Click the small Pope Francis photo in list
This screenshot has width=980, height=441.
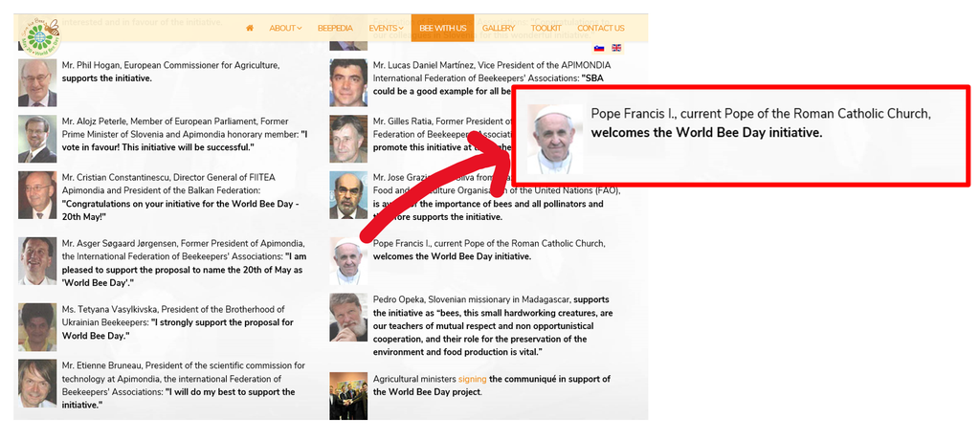(x=348, y=261)
